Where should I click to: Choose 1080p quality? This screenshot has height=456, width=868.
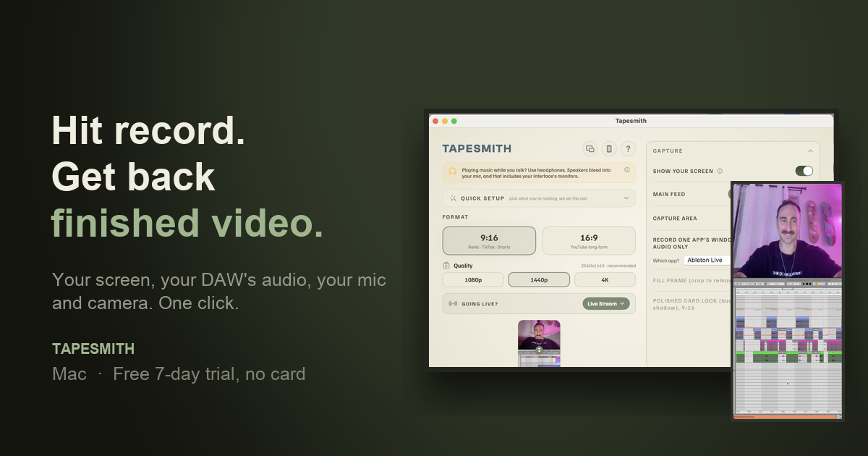coord(473,279)
